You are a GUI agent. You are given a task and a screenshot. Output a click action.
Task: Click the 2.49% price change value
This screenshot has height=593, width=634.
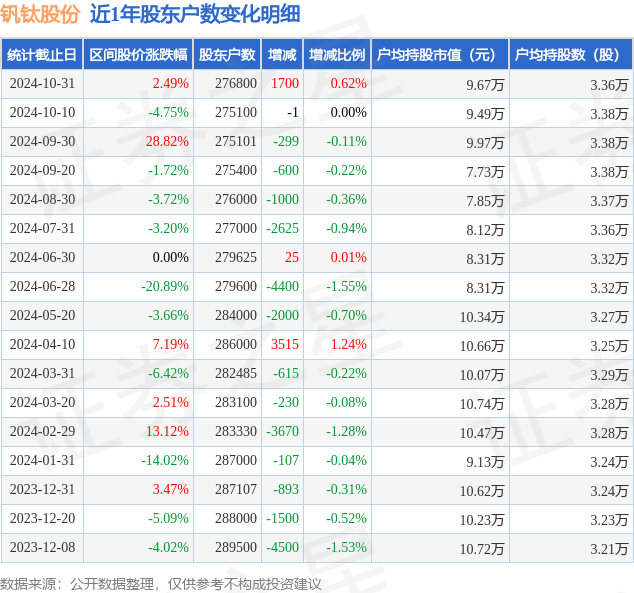pyautogui.click(x=170, y=83)
